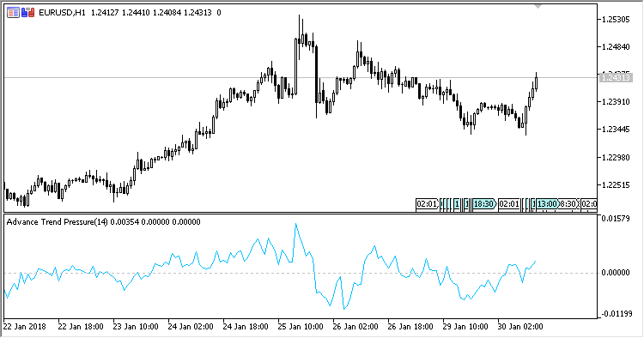Select the first 02:01 event marker
This screenshot has height=338, width=644.
(427, 204)
